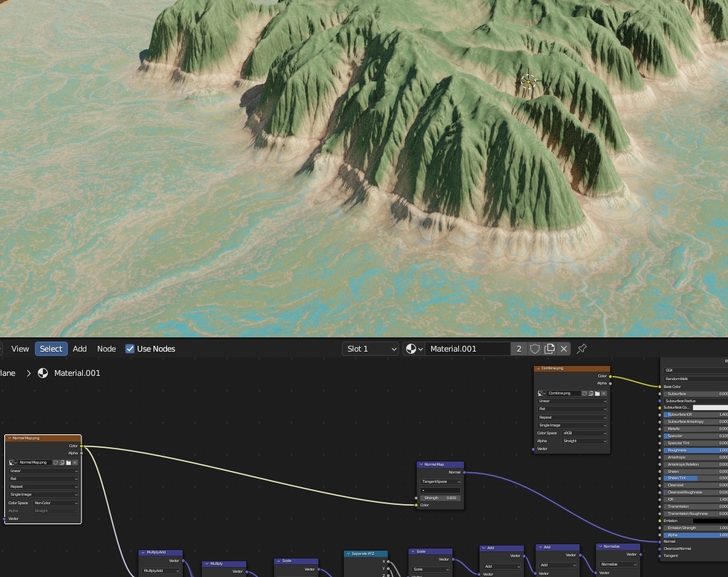The height and width of the screenshot is (577, 728).
Task: Click Base Color input socket on Principled BSDF
Action: click(659, 387)
